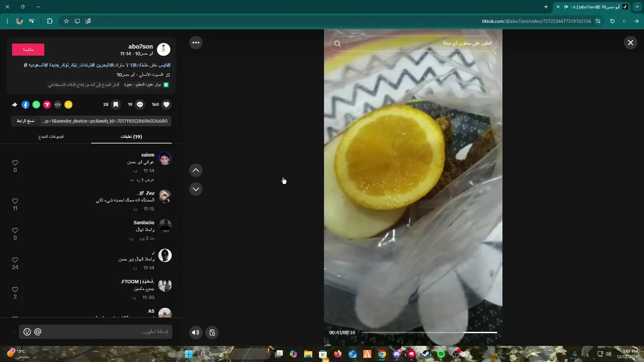644x362 pixels.
Task: Close the TikTok browser tab
Action: (558, 7)
